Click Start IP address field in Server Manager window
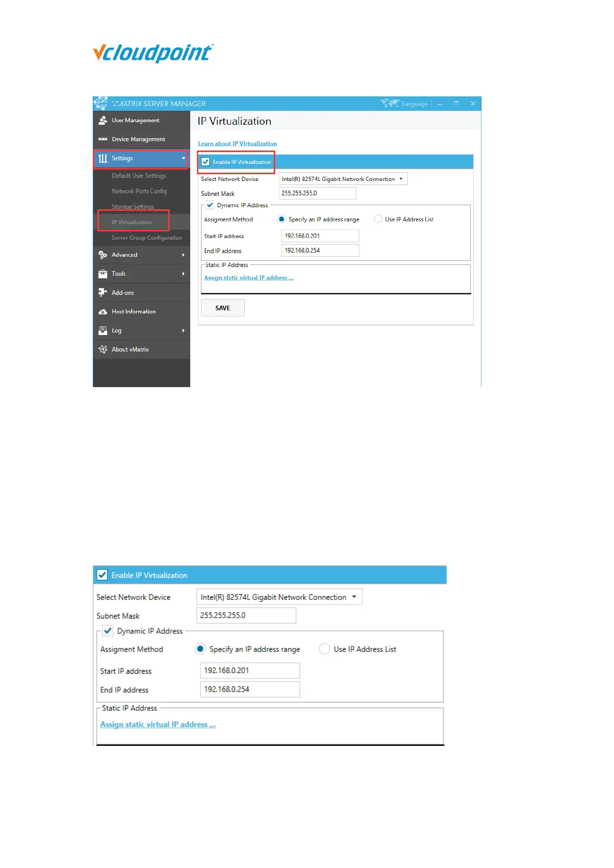 pos(320,236)
